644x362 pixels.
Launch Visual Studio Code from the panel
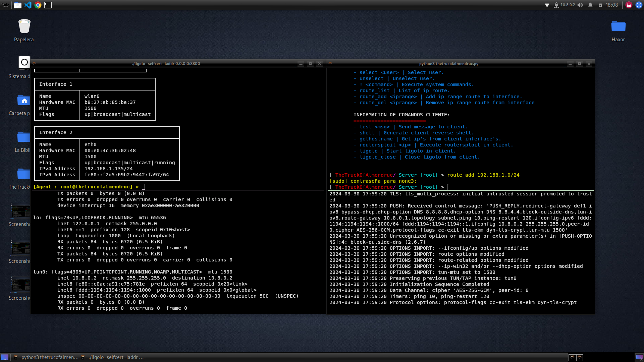pos(28,5)
